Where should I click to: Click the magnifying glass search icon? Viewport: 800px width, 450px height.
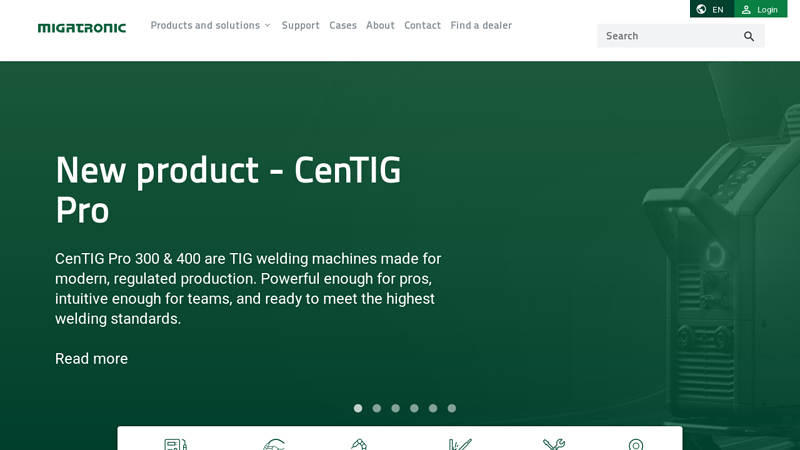coord(749,36)
